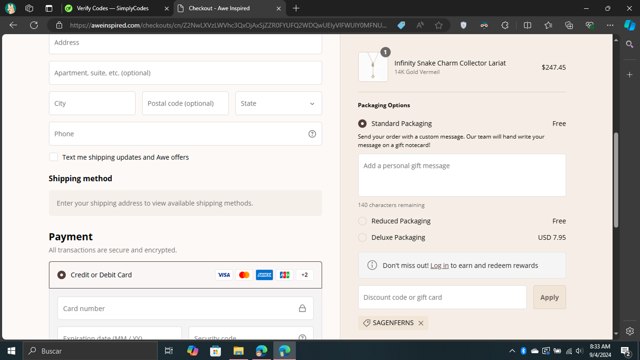Click the Apartment, suite field
Image resolution: width=640 pixels, height=360 pixels.
(x=185, y=73)
